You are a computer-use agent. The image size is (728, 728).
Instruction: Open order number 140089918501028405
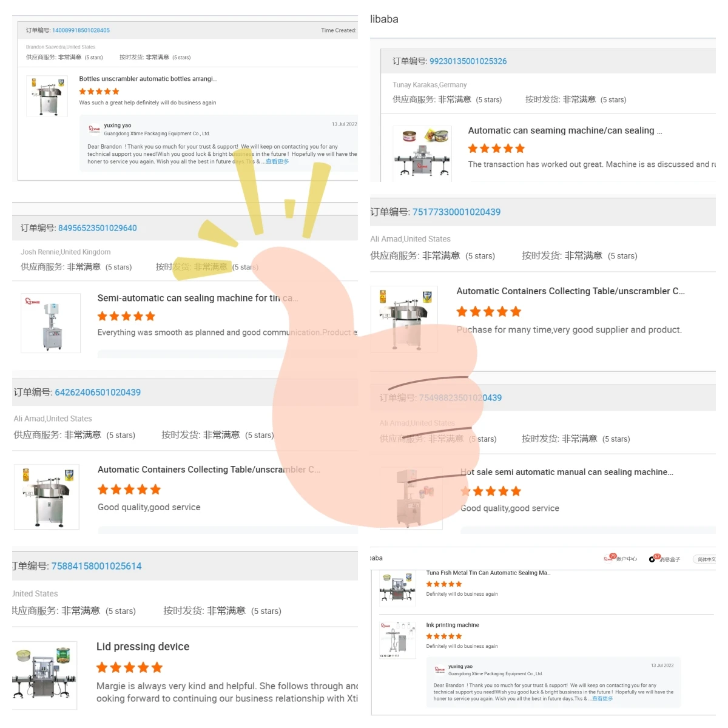click(81, 30)
